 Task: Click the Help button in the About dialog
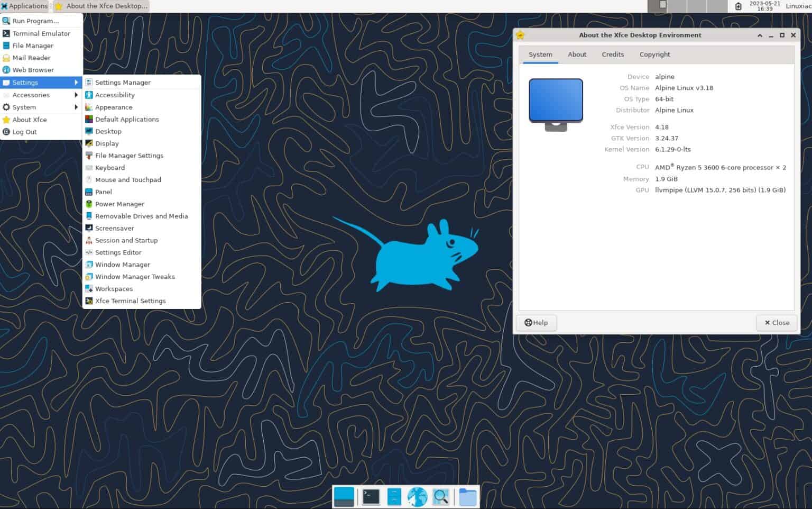[536, 322]
